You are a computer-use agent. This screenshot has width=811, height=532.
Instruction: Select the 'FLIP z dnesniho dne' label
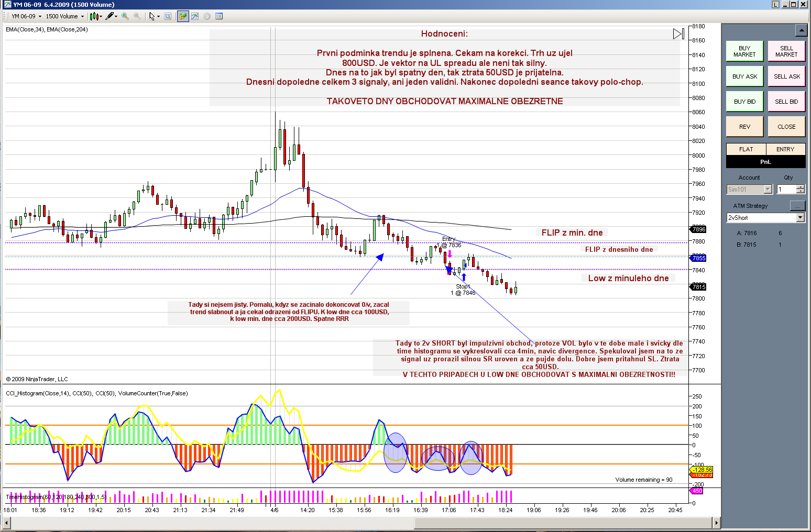tap(619, 249)
